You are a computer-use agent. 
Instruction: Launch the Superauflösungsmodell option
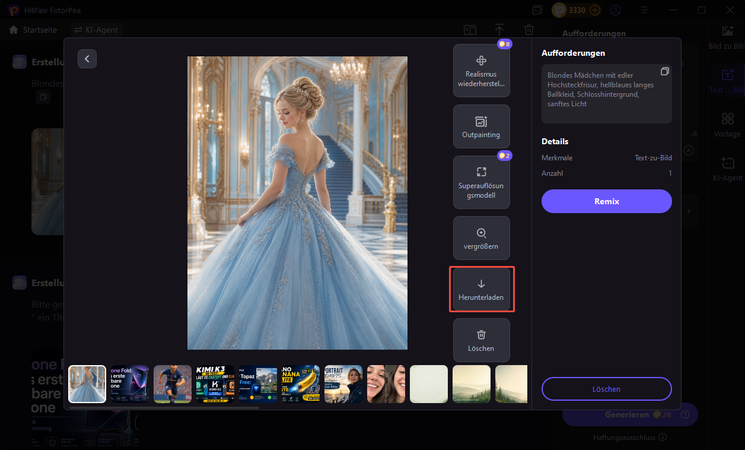(481, 182)
